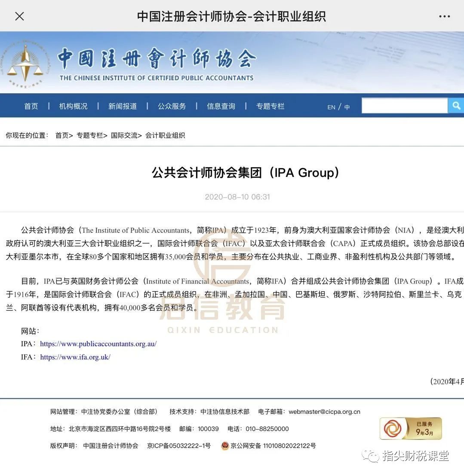The width and height of the screenshot is (464, 476).
Task: Click the publish date 2020-08-10 06:31
Action: [237, 197]
